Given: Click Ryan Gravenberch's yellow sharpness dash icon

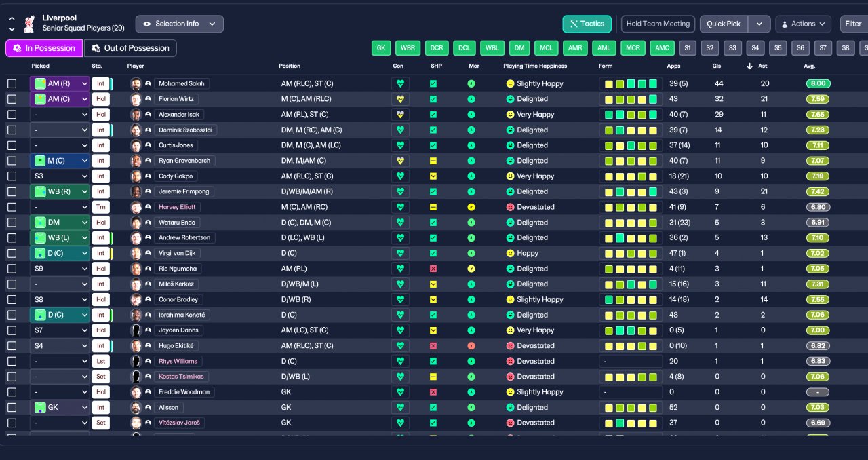Looking at the screenshot, I should click(x=433, y=161).
